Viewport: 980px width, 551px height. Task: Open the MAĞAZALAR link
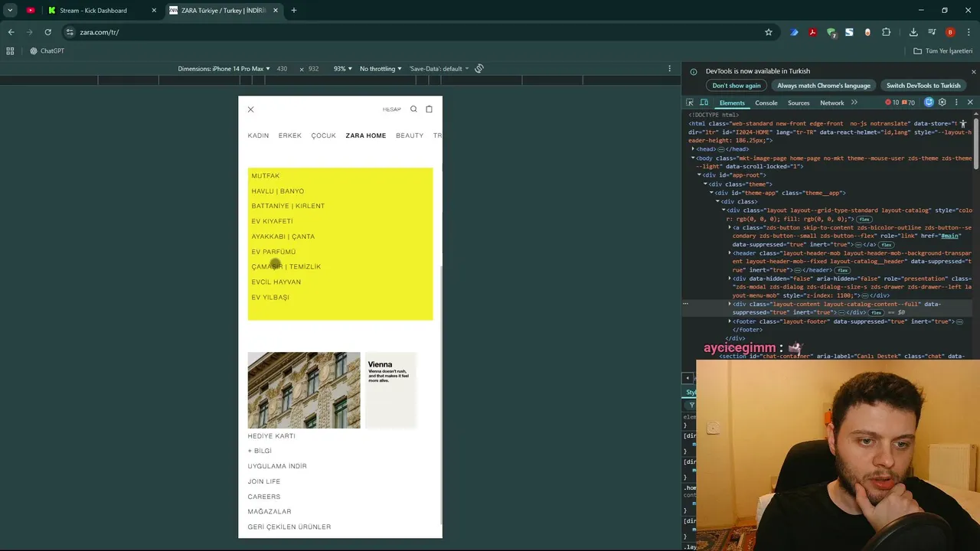pyautogui.click(x=269, y=511)
